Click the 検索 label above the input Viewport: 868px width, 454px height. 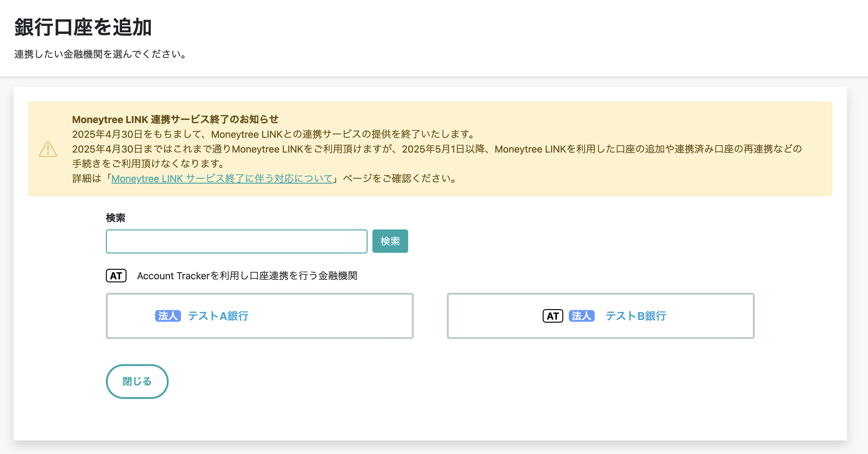[x=115, y=217]
